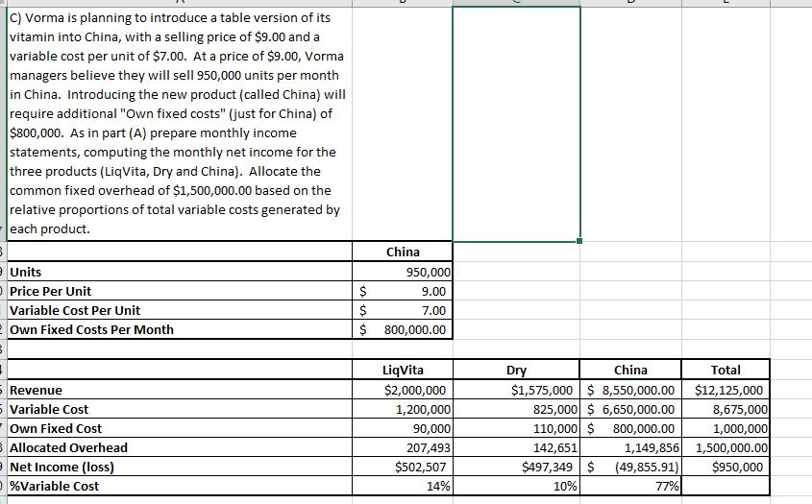This screenshot has width=812, height=504.
Task: Select China variable cost percent 77%
Action: (x=630, y=486)
